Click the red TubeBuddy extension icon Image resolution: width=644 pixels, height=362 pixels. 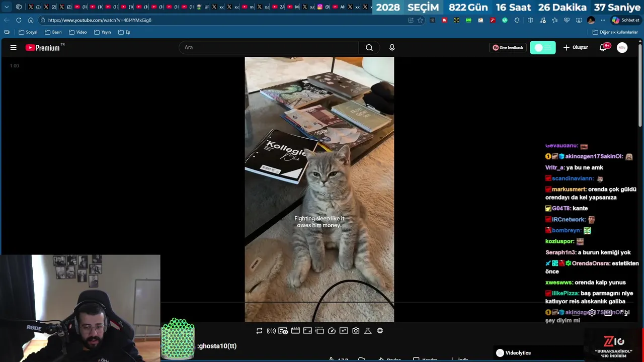pyautogui.click(x=444, y=20)
